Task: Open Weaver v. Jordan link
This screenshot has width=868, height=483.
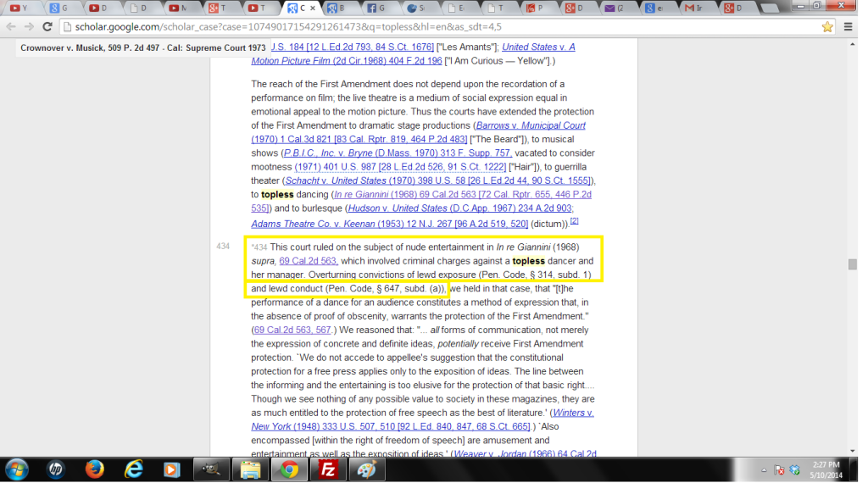Action: (524, 453)
